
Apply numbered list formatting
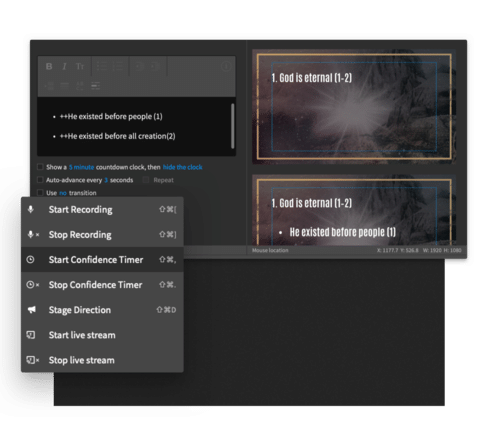(118, 66)
